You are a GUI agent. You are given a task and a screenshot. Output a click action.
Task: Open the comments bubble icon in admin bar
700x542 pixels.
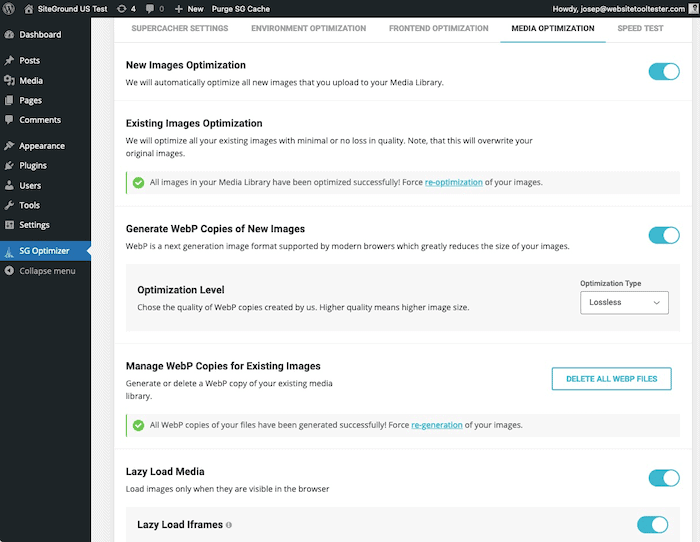150,8
